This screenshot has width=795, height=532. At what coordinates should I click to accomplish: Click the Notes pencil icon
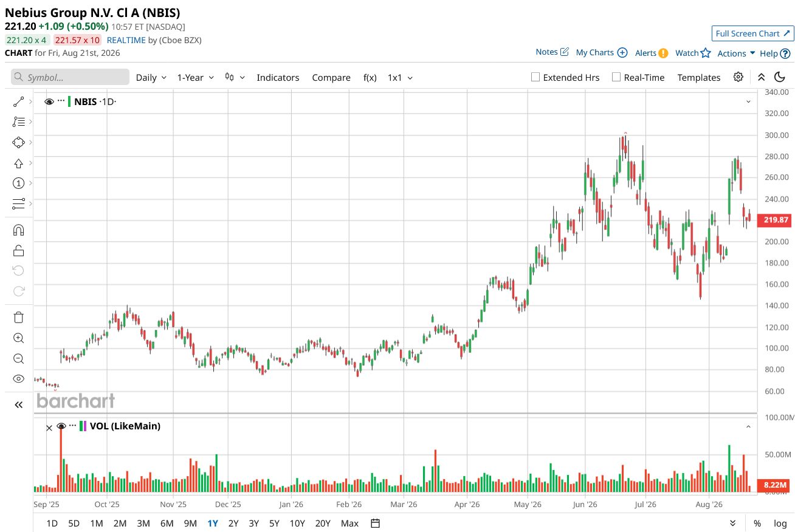[564, 52]
